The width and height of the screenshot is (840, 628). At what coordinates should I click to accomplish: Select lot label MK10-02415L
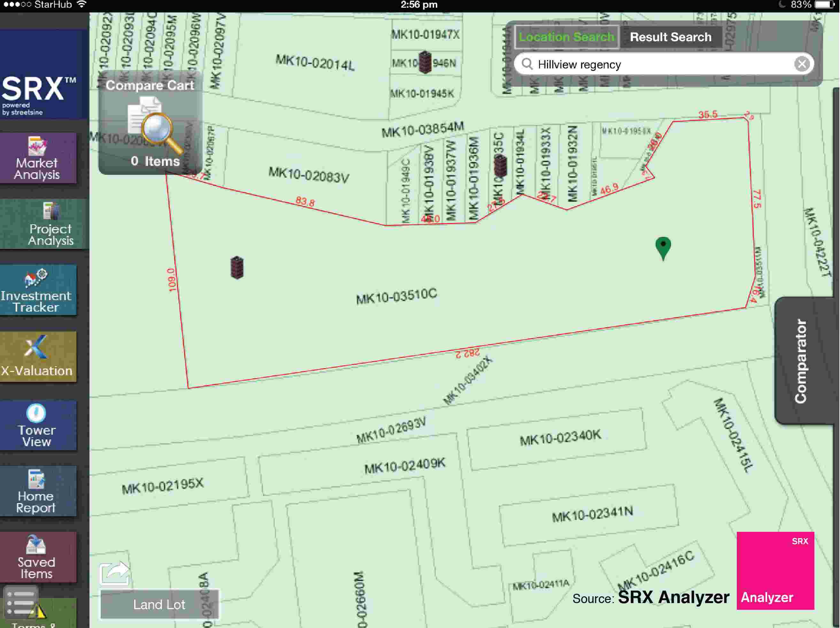(x=733, y=435)
